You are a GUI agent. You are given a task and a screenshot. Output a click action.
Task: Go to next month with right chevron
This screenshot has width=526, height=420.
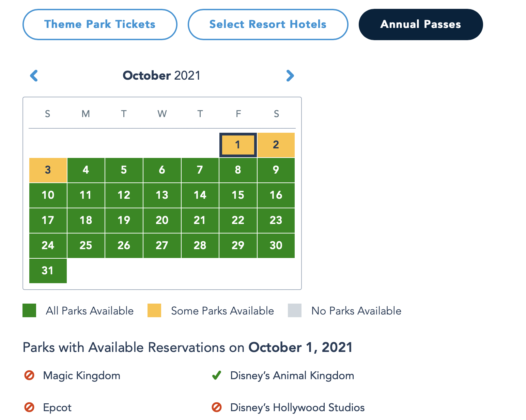click(290, 76)
